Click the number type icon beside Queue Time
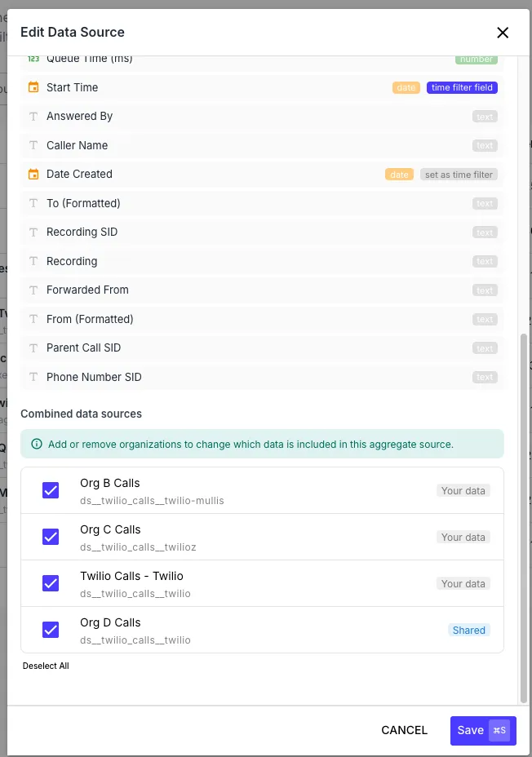532x757 pixels. click(33, 58)
